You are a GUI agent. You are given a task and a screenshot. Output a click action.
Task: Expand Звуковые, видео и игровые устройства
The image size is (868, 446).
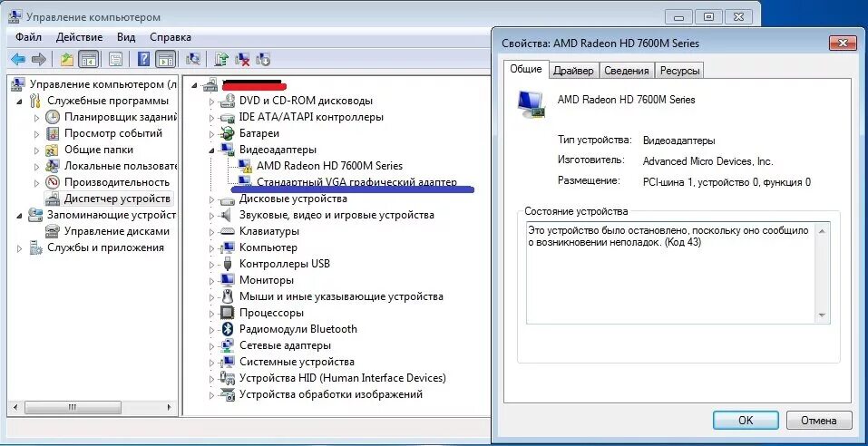pyautogui.click(x=211, y=215)
